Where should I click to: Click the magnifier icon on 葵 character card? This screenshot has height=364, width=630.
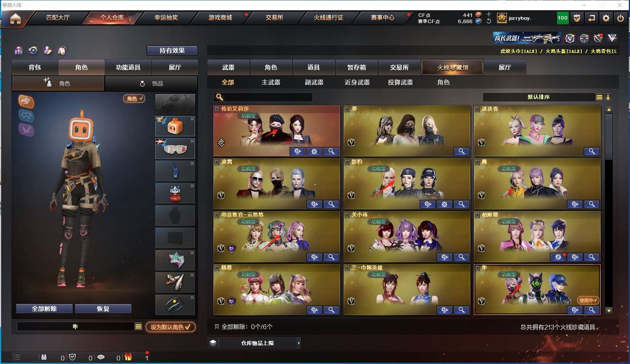tap(461, 151)
